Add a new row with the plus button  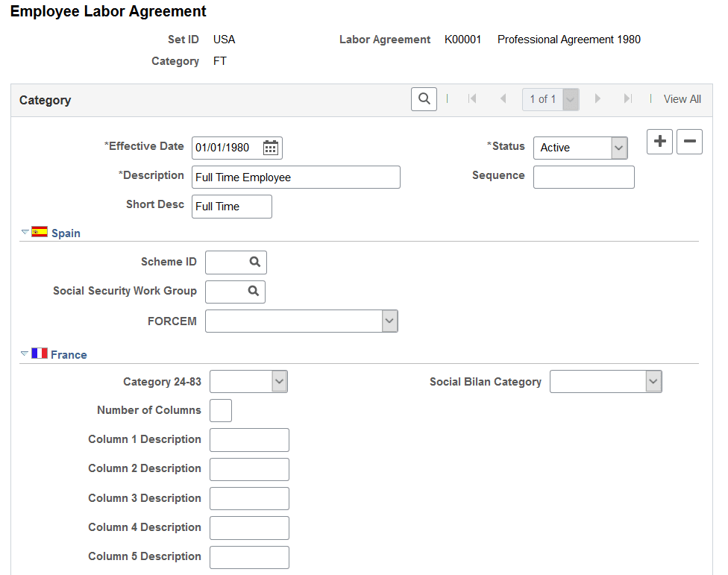659,142
